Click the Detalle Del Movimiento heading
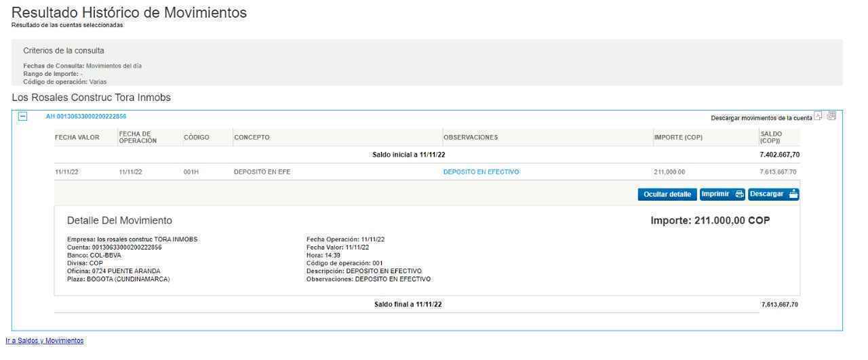The height and width of the screenshot is (360, 868). 119,220
